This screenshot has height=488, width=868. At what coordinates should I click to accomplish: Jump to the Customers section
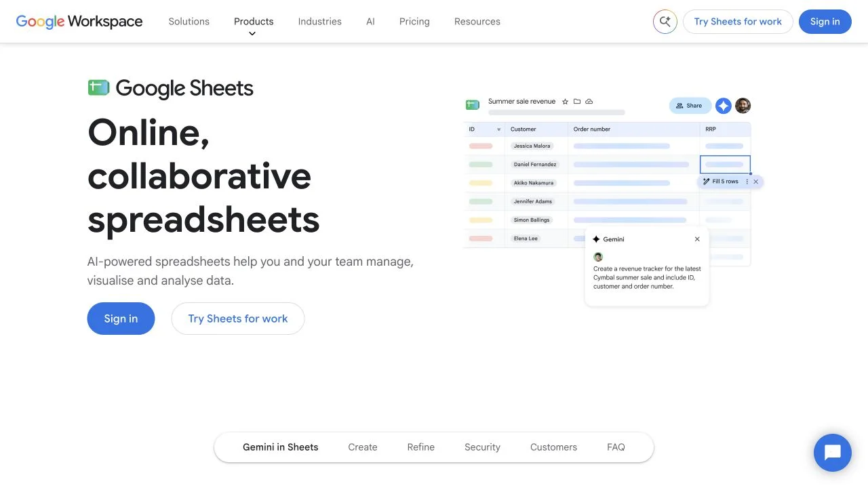pyautogui.click(x=554, y=447)
